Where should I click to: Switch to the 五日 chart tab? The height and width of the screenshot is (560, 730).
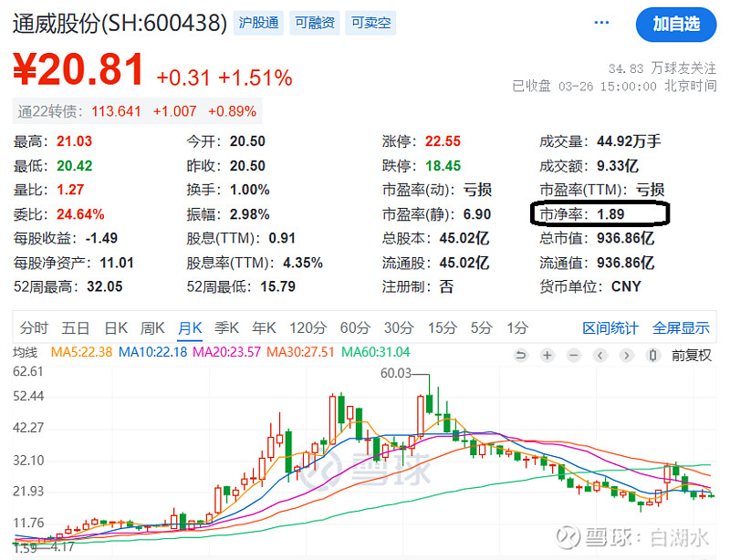76,327
